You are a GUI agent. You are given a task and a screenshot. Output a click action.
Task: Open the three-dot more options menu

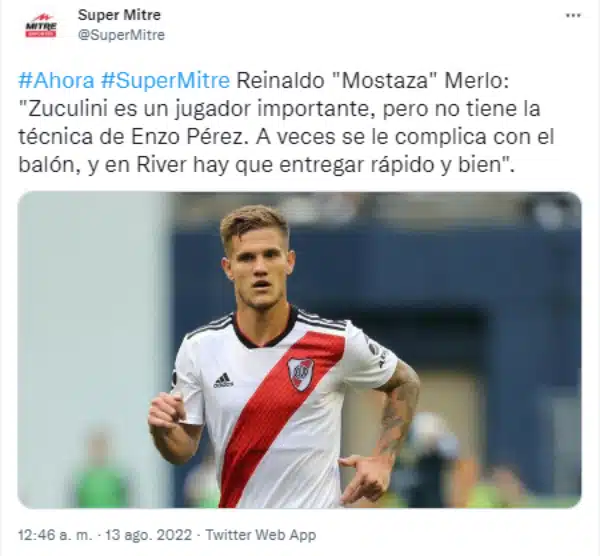(x=573, y=16)
